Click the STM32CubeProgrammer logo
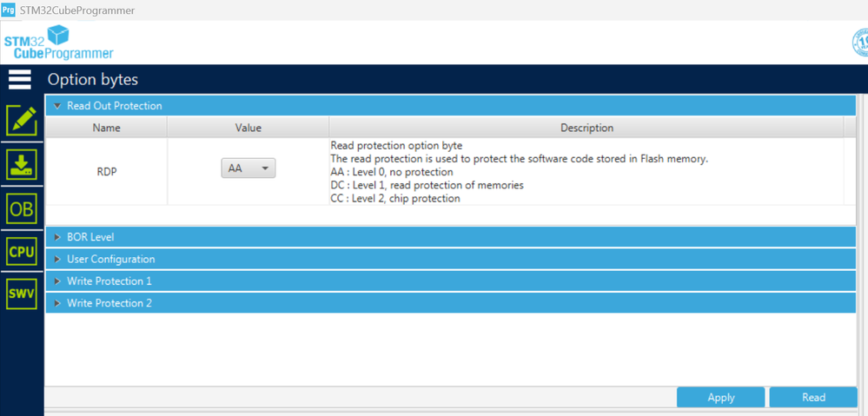 coord(59,43)
